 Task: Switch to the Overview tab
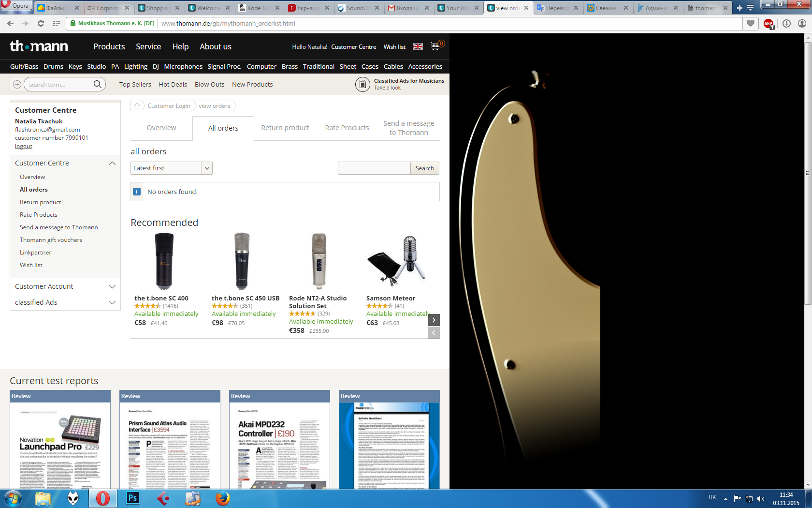click(161, 128)
